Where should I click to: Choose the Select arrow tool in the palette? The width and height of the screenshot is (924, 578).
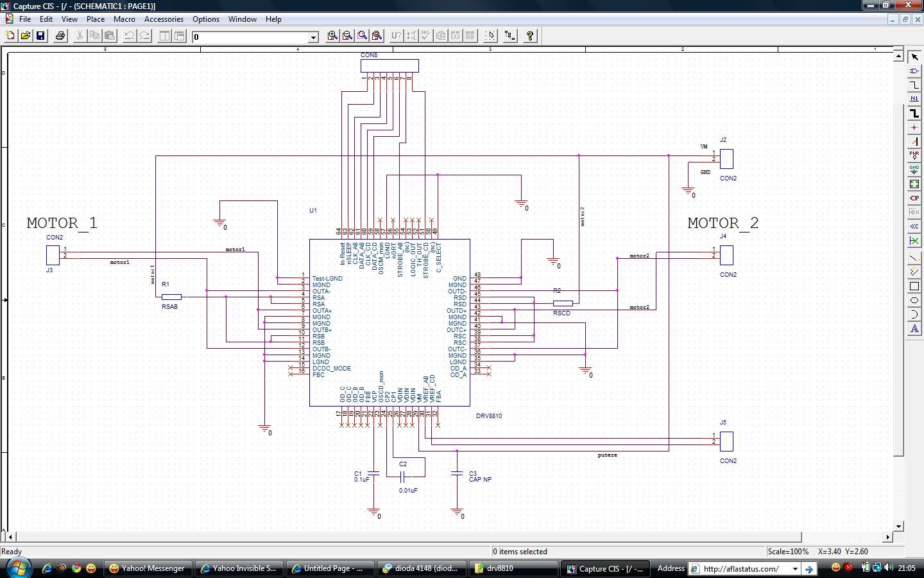pyautogui.click(x=914, y=57)
